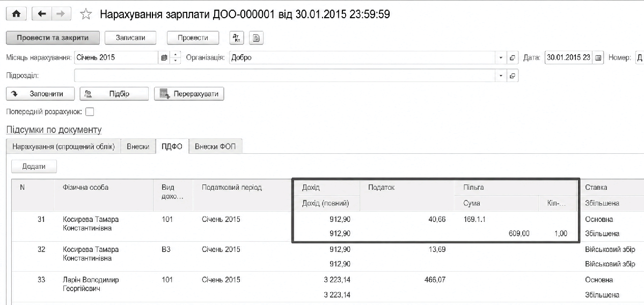Navigate back with the left arrow
The height and width of the screenshot is (305, 644).
coord(42,14)
